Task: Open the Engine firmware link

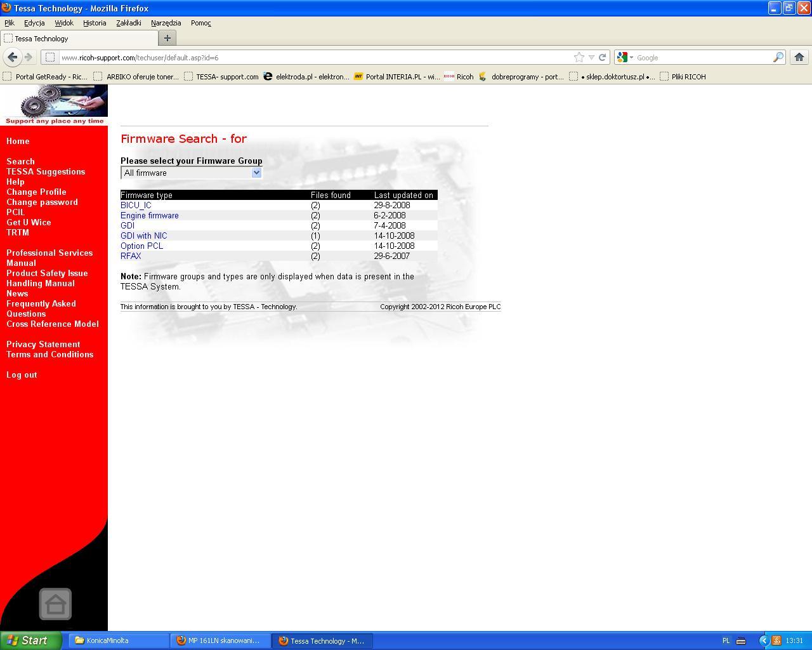Action: point(150,215)
